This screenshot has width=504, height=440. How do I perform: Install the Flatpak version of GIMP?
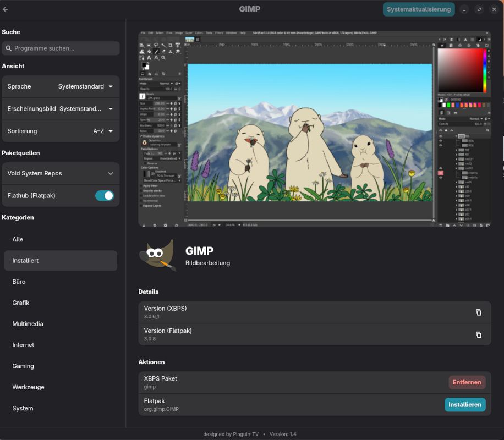pos(464,405)
